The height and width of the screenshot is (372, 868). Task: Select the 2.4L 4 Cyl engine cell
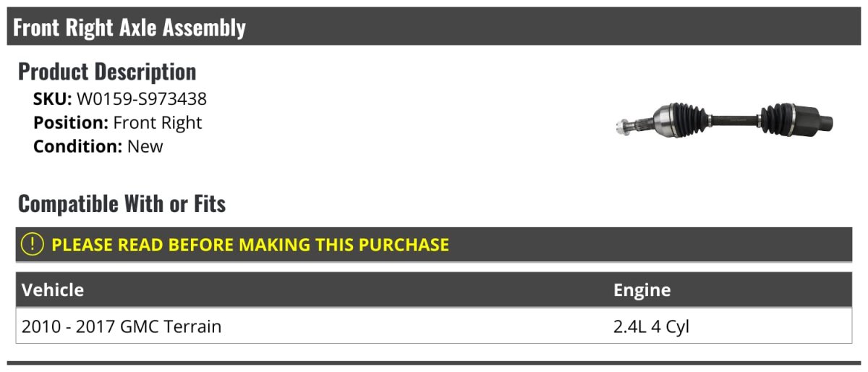[x=651, y=326]
